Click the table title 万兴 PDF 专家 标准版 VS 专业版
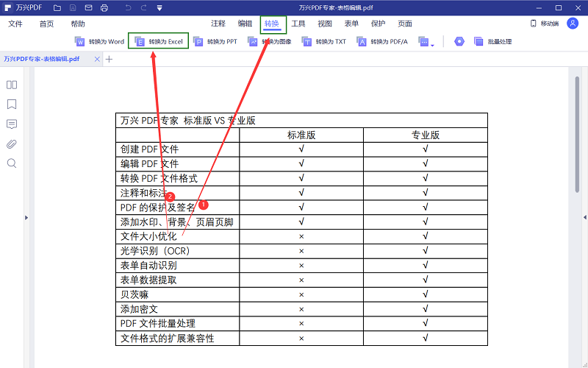588x368 pixels. (x=188, y=121)
